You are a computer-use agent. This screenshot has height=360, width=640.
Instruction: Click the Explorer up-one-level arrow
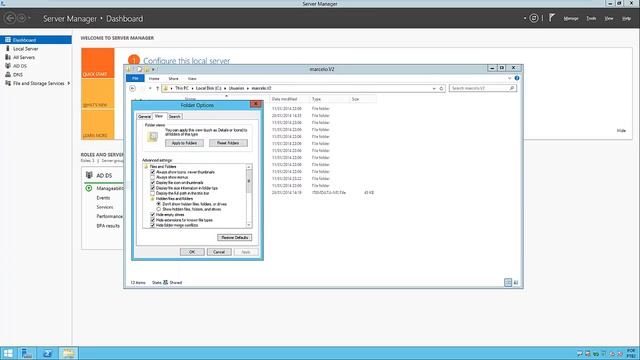point(158,88)
